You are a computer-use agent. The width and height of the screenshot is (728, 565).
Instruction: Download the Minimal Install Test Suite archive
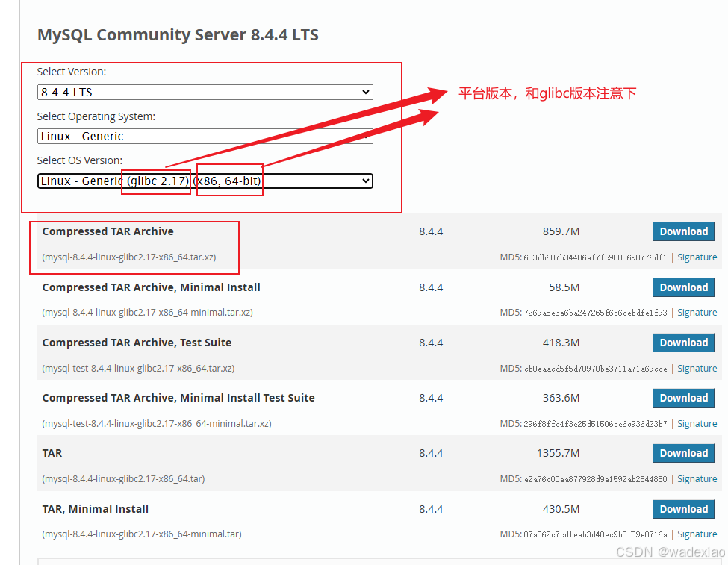[683, 398]
